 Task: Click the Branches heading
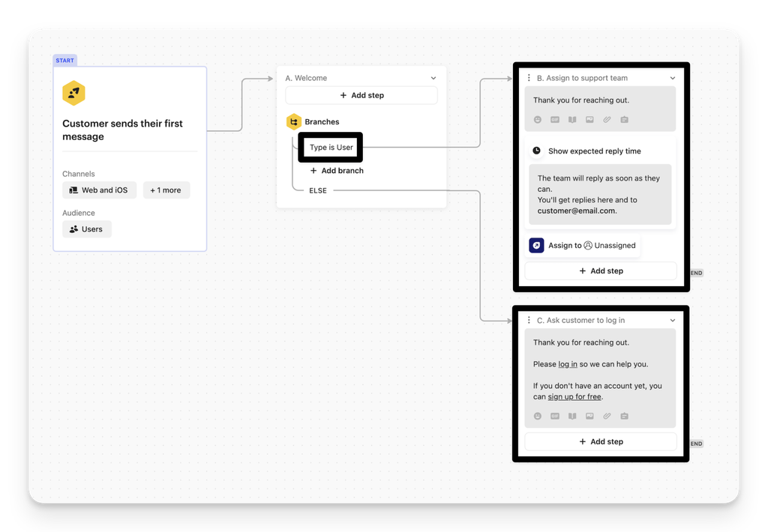click(x=322, y=121)
